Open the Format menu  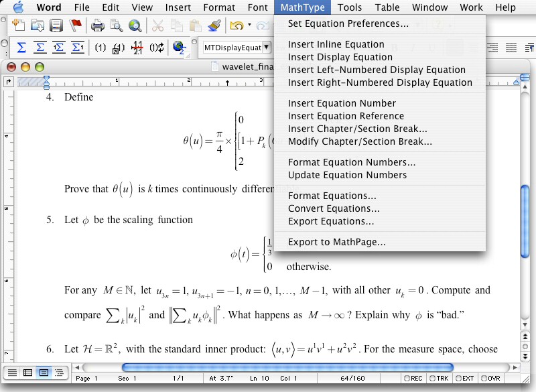[219, 7]
